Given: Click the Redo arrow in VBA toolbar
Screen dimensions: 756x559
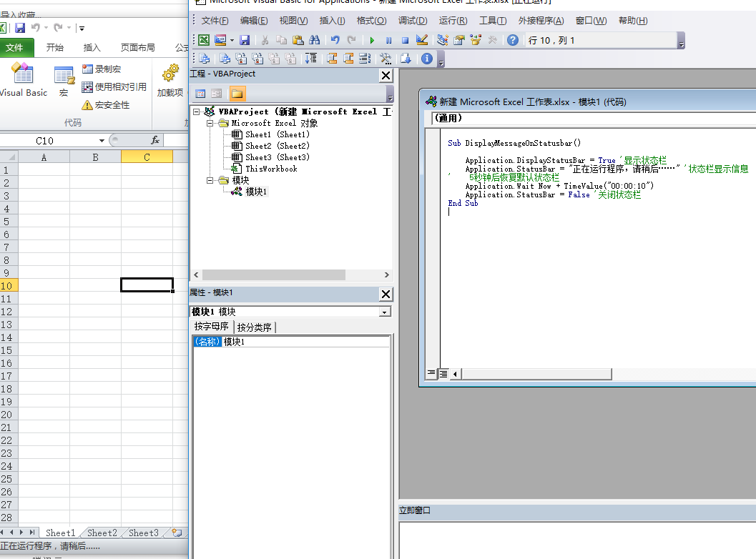Looking at the screenshot, I should point(351,41).
